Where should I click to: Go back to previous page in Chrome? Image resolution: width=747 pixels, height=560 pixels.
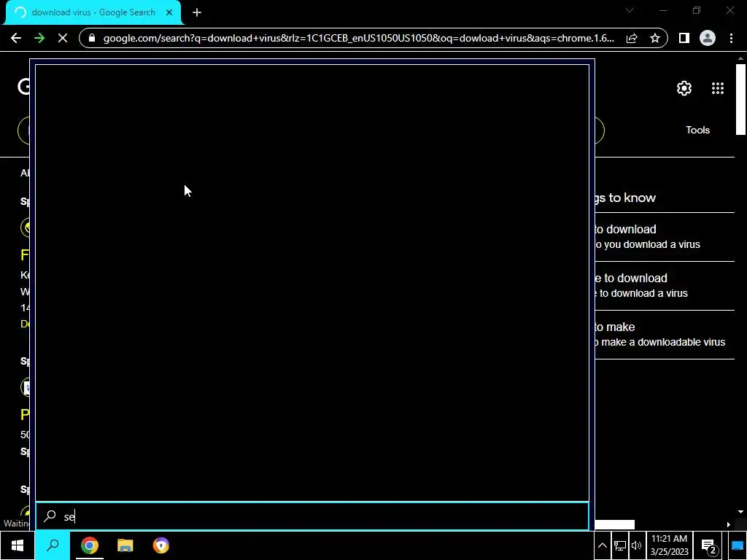[x=16, y=38]
